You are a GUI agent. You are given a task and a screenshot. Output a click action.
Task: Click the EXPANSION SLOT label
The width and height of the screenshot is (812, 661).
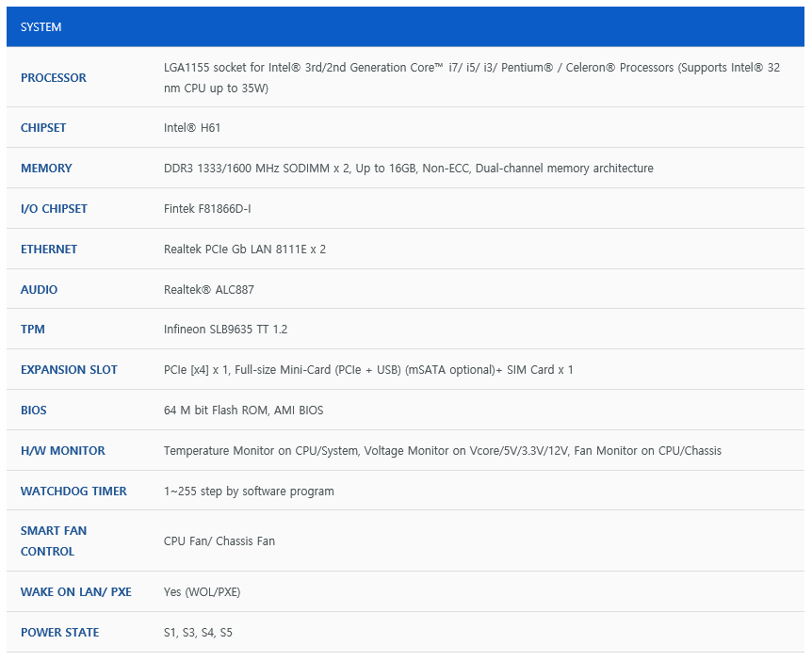pyautogui.click(x=69, y=370)
